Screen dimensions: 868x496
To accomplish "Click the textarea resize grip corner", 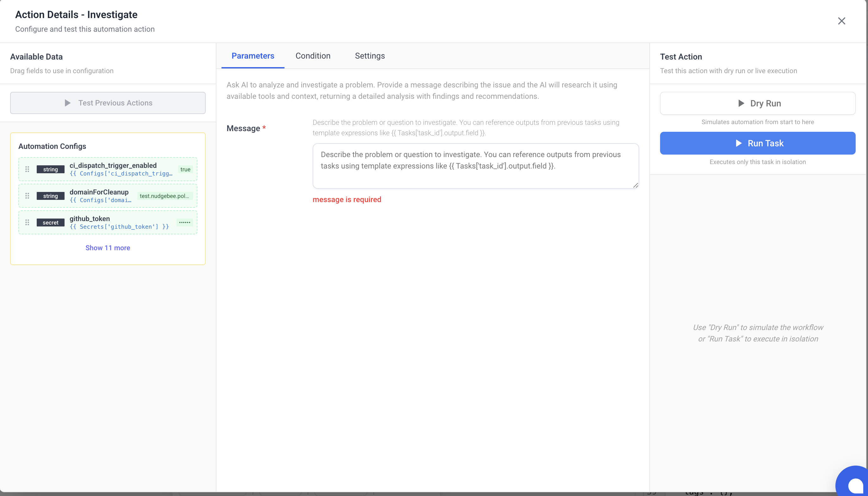I will [635, 185].
